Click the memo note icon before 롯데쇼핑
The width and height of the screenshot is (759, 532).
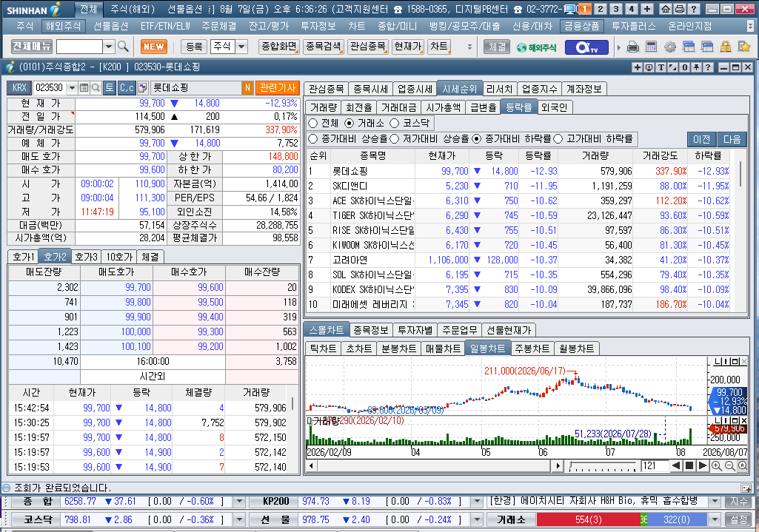pos(143,87)
